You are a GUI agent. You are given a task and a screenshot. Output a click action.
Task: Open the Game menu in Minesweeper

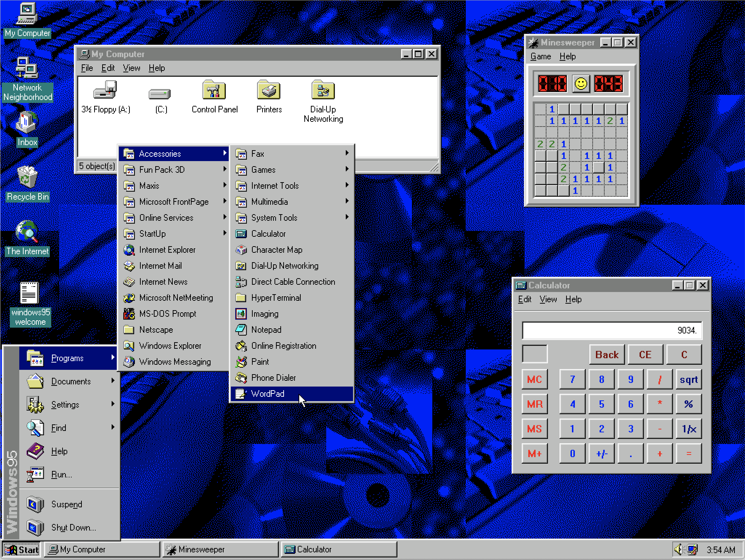coord(540,56)
